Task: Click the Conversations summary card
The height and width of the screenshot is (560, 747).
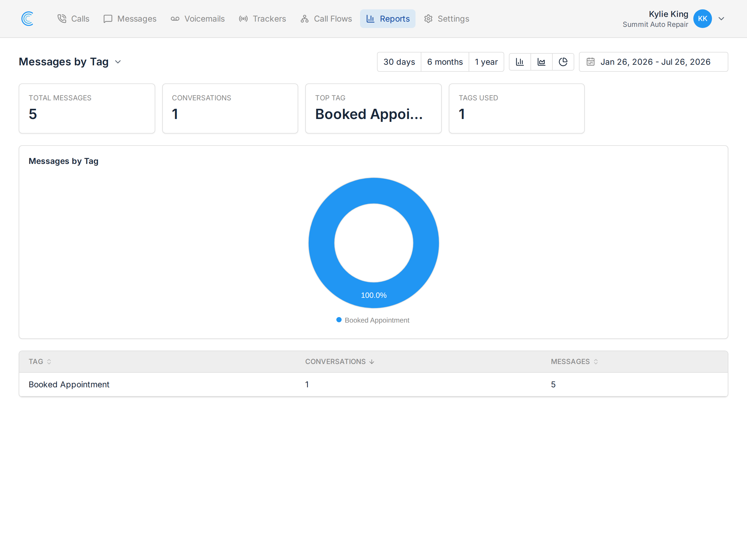Action: [x=230, y=108]
